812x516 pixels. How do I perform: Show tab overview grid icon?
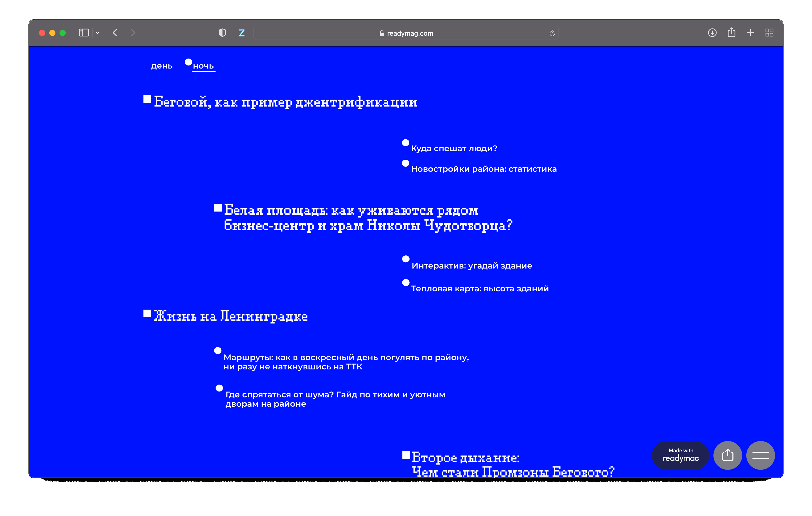[769, 33]
